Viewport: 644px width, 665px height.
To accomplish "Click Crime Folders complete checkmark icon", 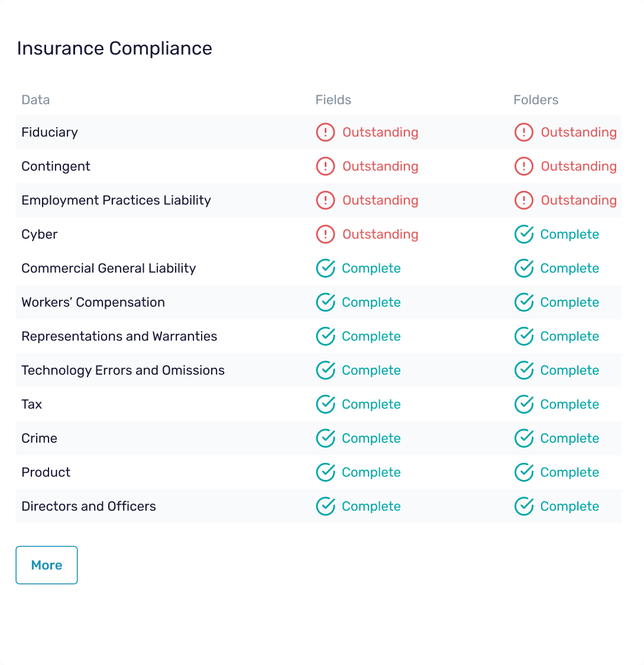I will [524, 439].
